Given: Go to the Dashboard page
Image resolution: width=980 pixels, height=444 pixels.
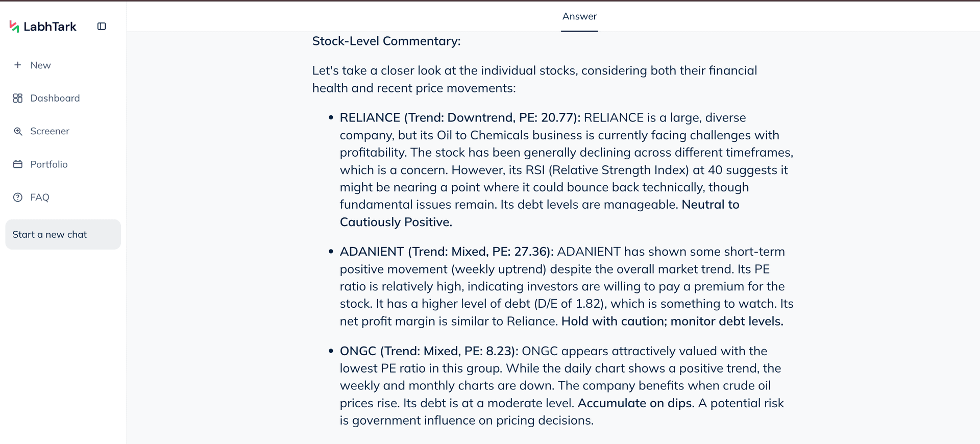Looking at the screenshot, I should [x=55, y=98].
